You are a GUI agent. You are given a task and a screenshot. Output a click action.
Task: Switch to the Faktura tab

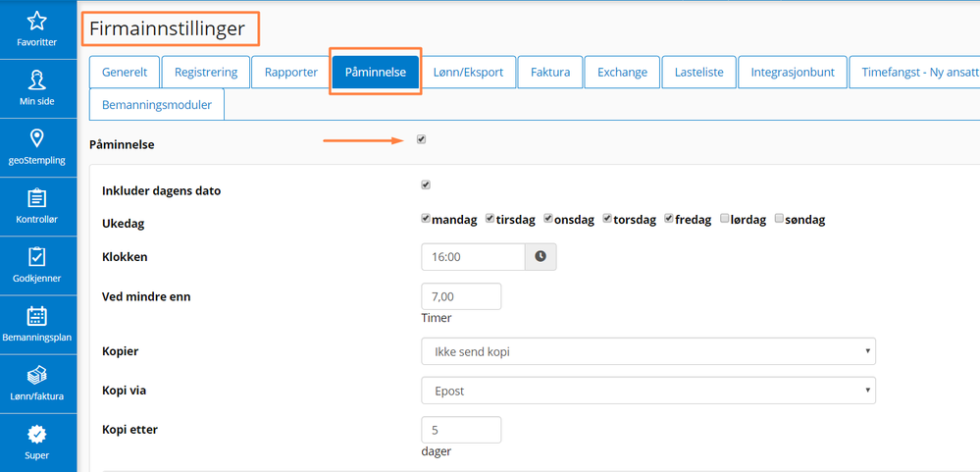click(x=550, y=72)
